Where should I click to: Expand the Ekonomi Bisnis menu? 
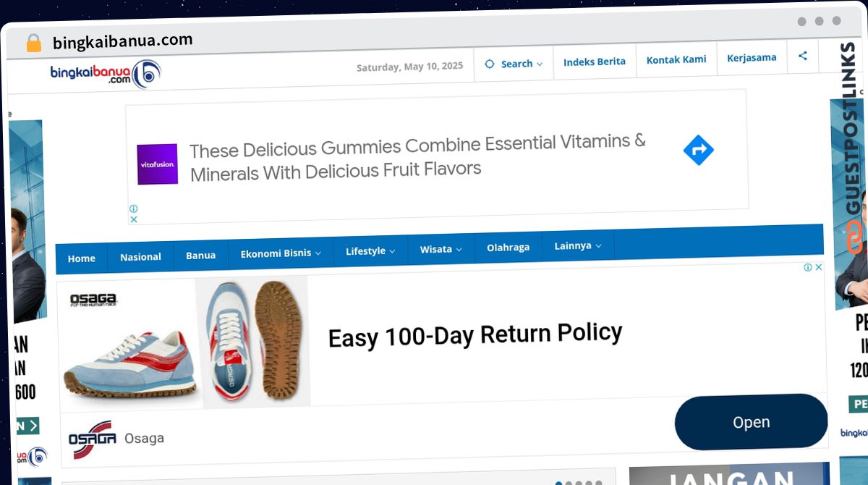coord(281,253)
